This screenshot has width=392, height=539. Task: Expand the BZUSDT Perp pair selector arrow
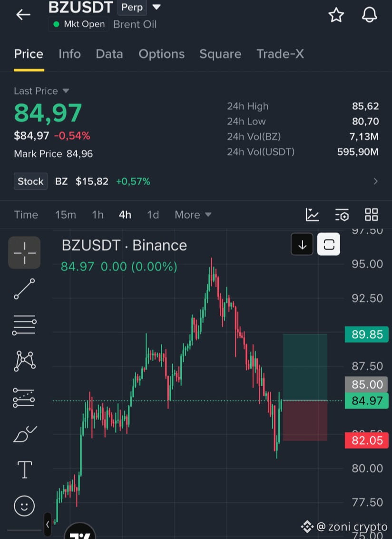157,7
